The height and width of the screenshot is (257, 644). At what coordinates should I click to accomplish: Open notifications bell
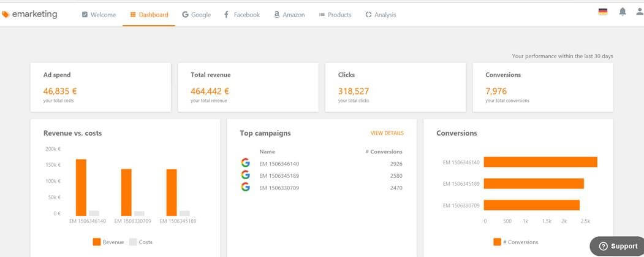[x=623, y=12]
